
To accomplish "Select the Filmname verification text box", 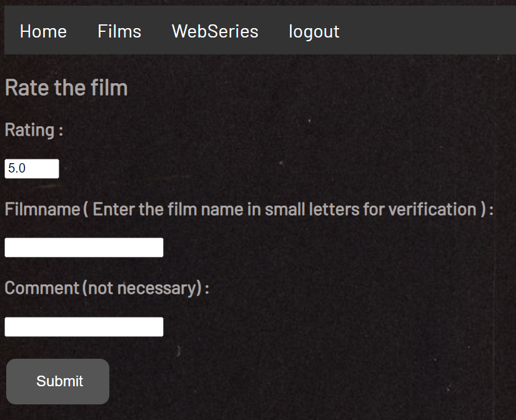I will (x=84, y=247).
